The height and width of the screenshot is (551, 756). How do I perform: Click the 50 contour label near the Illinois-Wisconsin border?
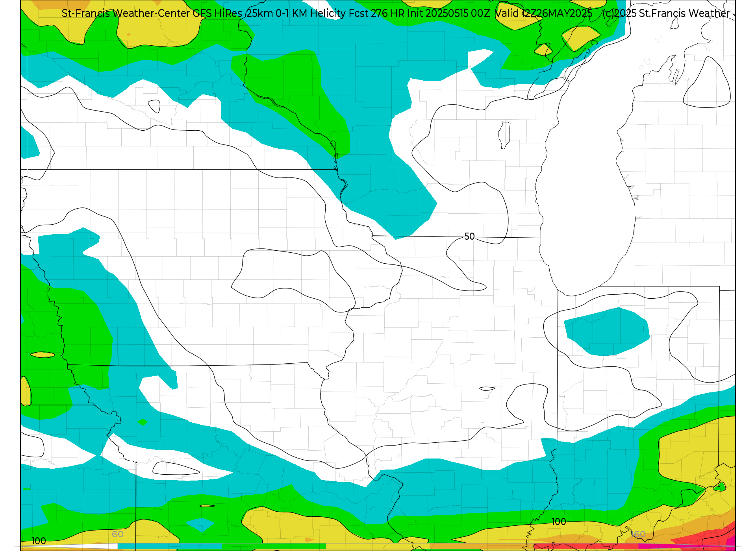click(x=469, y=236)
